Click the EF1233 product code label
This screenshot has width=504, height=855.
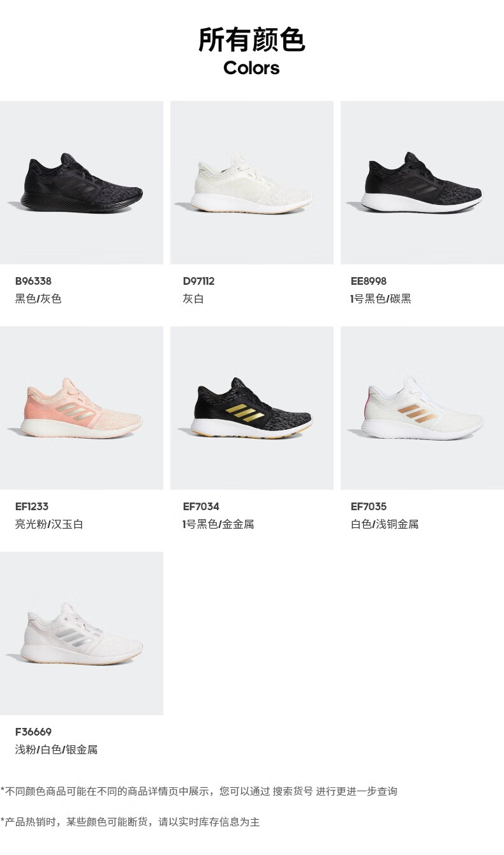(x=32, y=506)
